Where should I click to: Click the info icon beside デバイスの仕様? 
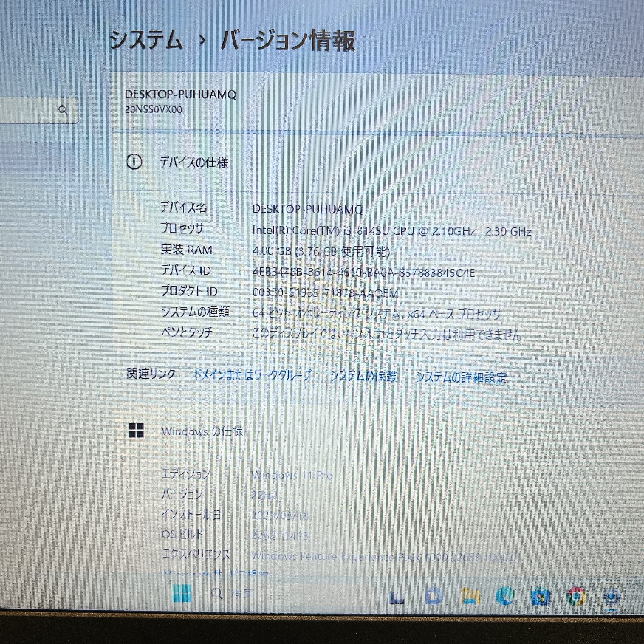134,162
